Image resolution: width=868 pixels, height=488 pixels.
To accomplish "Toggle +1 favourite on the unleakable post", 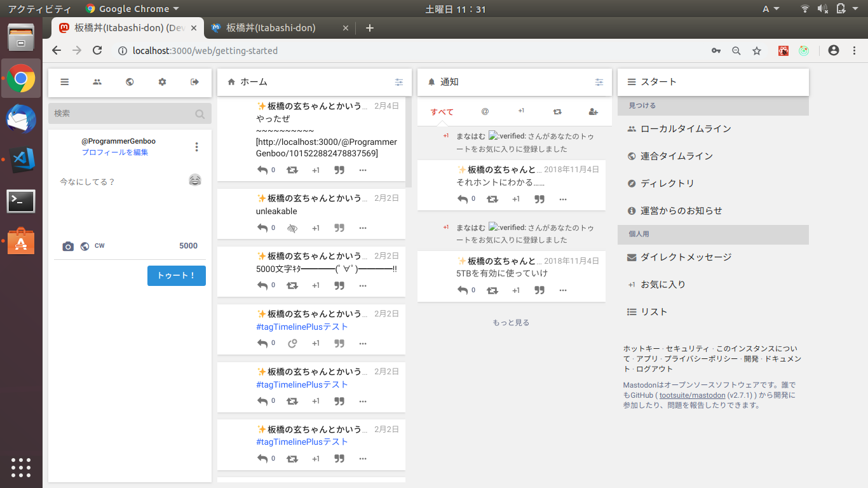I will [316, 228].
